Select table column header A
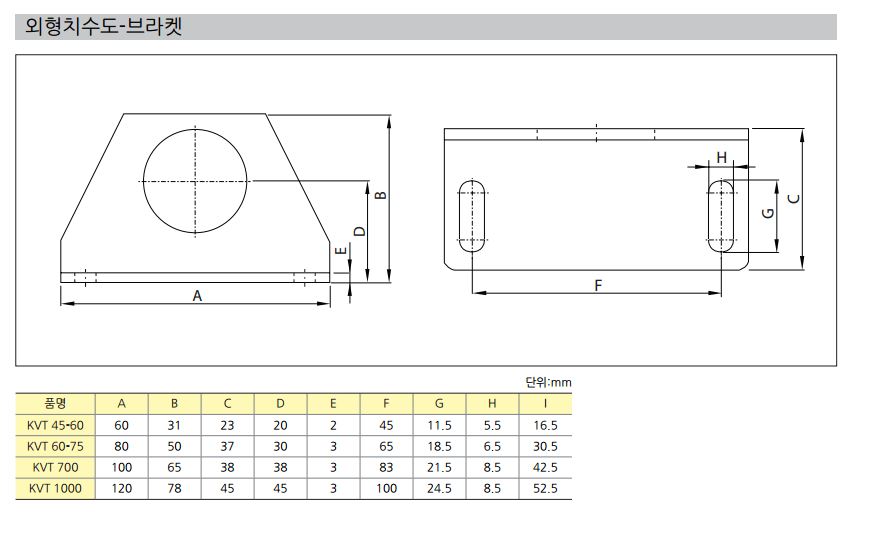Viewport: 882px width, 560px height. coord(122,403)
